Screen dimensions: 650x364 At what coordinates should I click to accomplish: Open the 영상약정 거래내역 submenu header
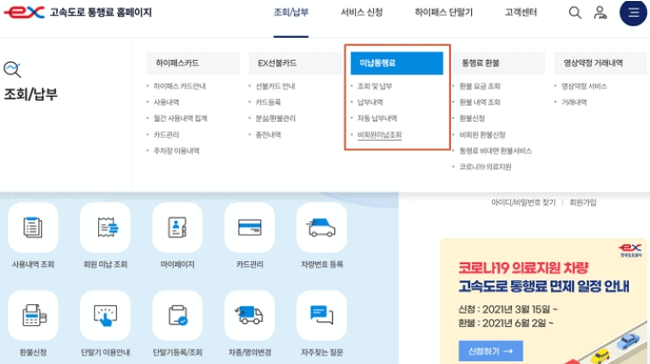pos(600,63)
